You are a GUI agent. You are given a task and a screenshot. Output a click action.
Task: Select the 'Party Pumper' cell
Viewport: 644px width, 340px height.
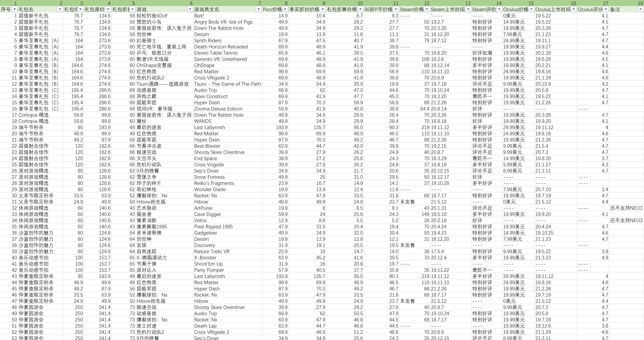(x=228, y=270)
